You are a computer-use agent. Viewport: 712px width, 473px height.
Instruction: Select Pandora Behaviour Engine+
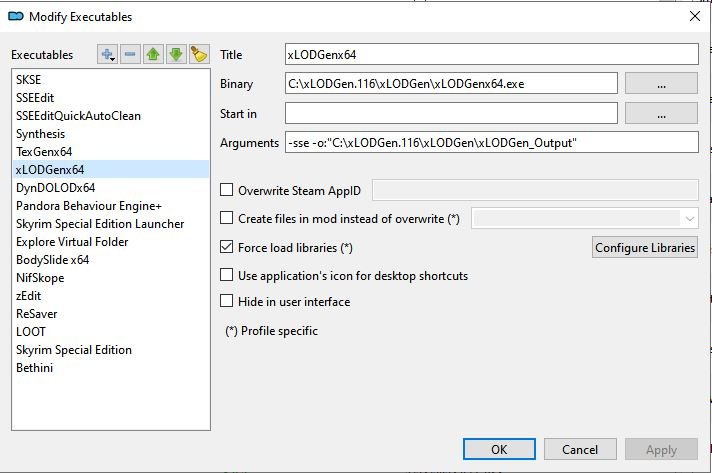pyautogui.click(x=111, y=206)
